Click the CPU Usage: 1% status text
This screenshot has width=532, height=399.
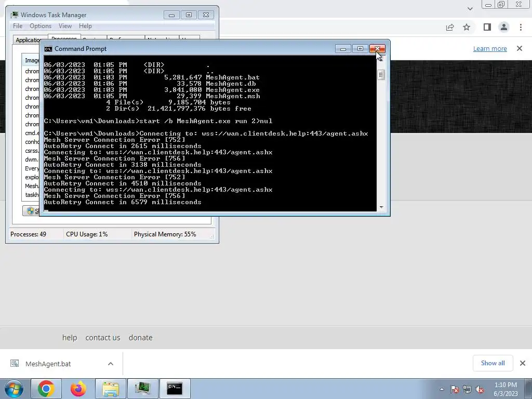[87, 234]
